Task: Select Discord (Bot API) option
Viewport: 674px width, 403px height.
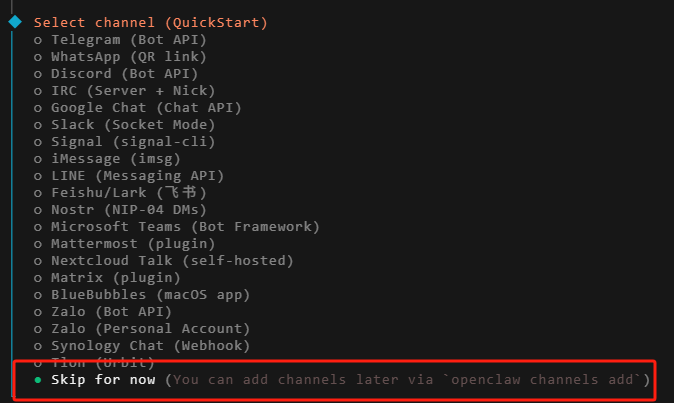Action: pyautogui.click(x=124, y=73)
